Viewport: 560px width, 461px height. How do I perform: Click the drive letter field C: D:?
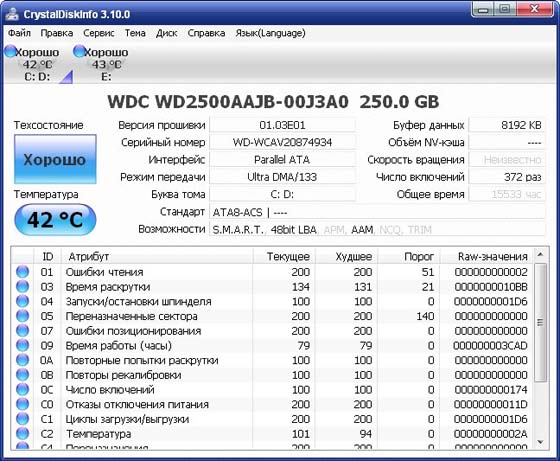pyautogui.click(x=282, y=194)
